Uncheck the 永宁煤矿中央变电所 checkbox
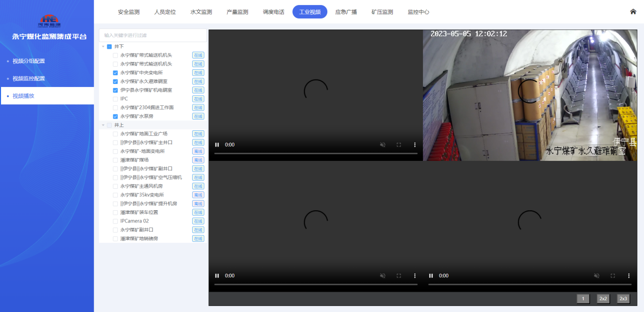Screen dimensions: 644x312 pyautogui.click(x=115, y=73)
